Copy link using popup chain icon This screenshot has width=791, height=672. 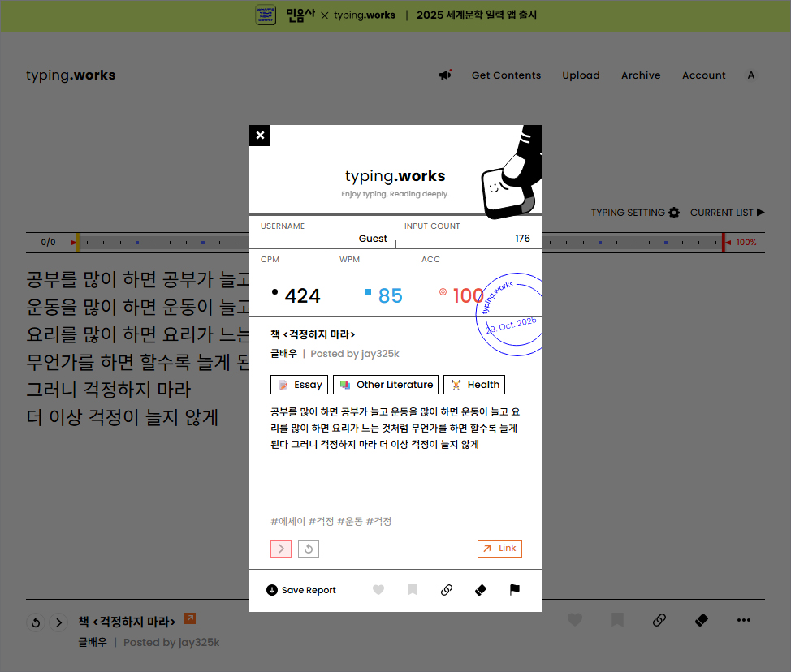pyautogui.click(x=447, y=590)
